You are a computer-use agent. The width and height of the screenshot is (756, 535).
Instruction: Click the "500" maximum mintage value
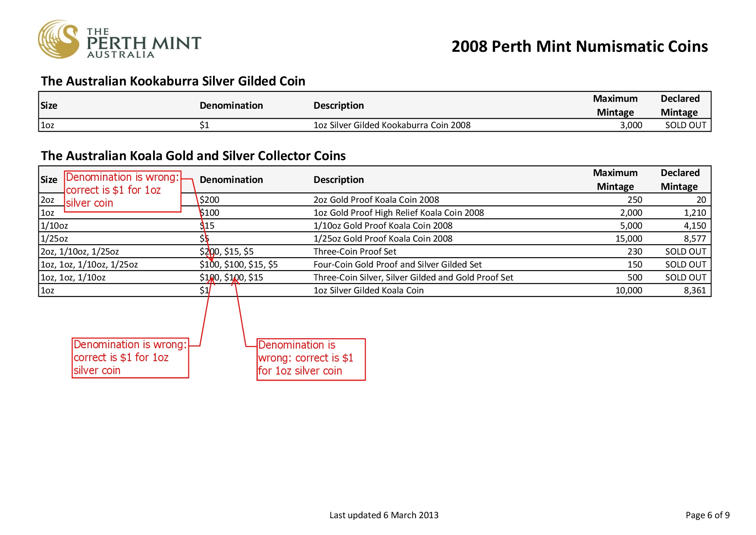(635, 277)
